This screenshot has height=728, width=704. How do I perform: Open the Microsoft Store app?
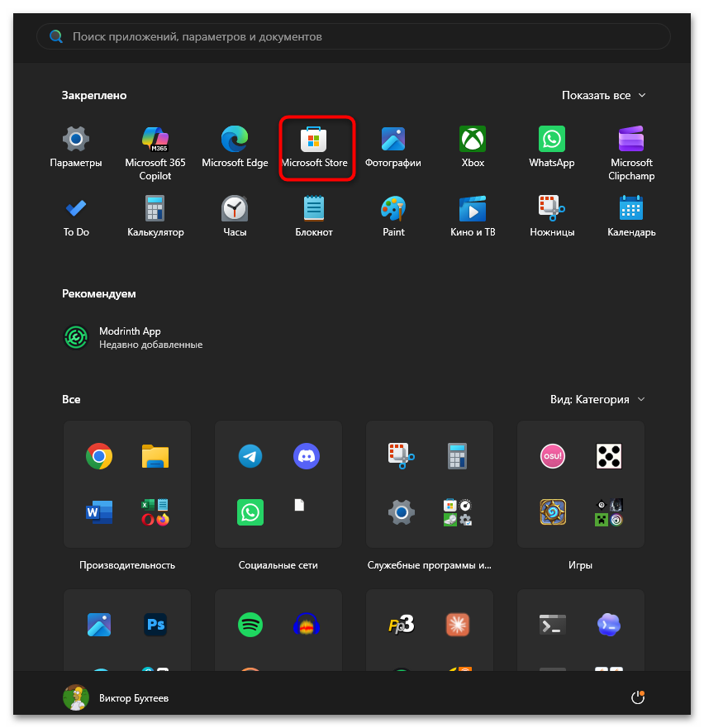(x=314, y=148)
